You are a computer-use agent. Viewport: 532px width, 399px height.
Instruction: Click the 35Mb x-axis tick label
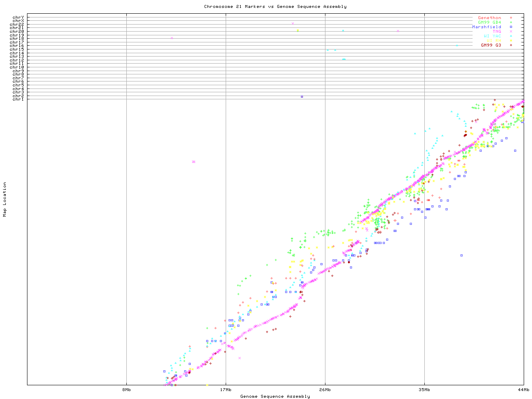click(x=424, y=390)
